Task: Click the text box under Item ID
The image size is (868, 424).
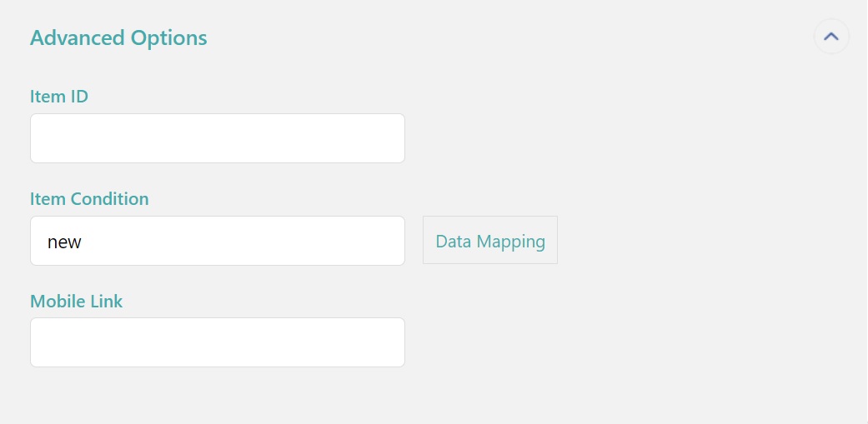Action: (x=217, y=138)
